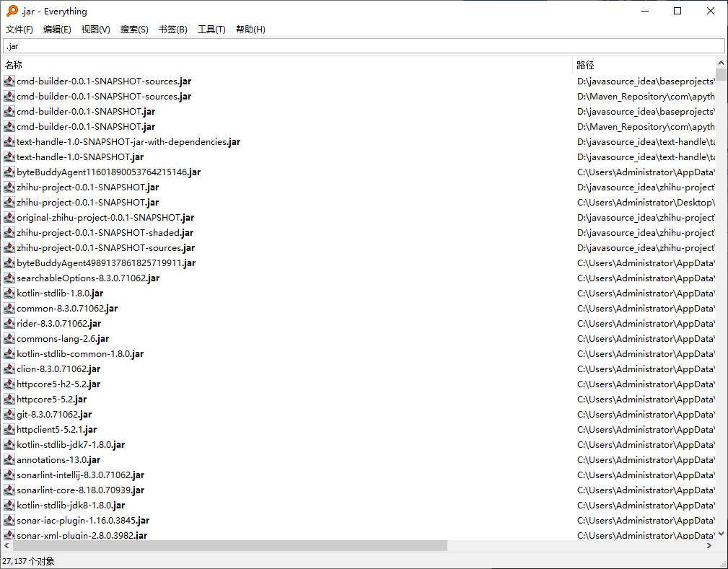Click jar icon of common-8.3.0.71062.jar
The width and height of the screenshot is (728, 569).
(x=9, y=308)
